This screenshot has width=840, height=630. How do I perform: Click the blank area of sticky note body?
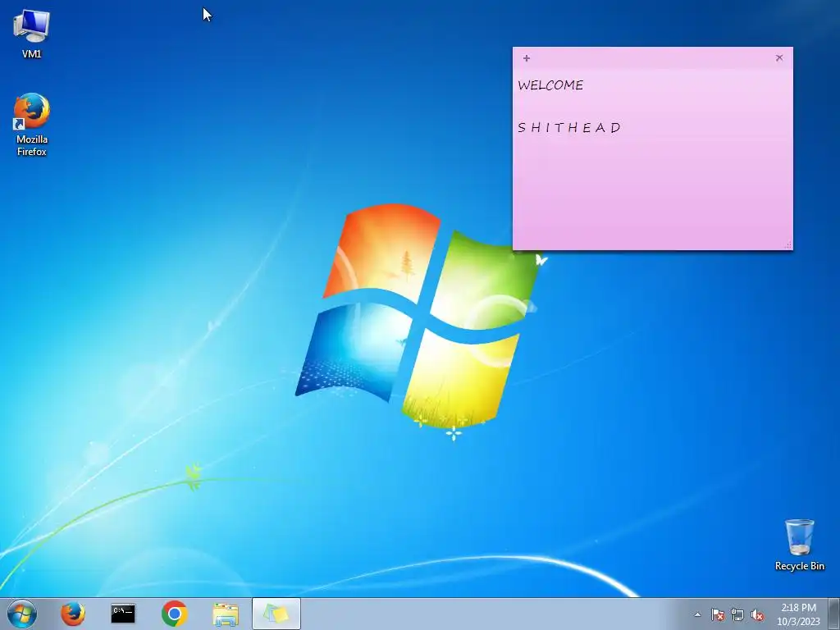(652, 193)
